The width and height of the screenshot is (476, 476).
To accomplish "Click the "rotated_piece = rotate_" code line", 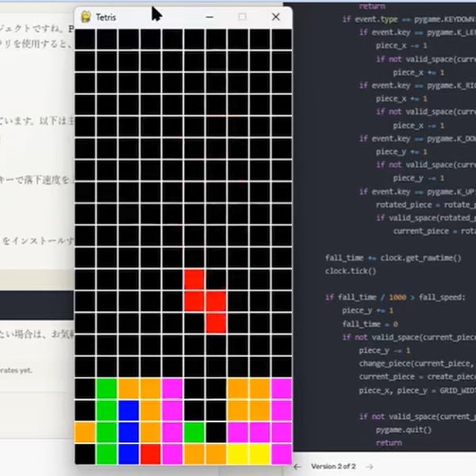I will 426,205.
